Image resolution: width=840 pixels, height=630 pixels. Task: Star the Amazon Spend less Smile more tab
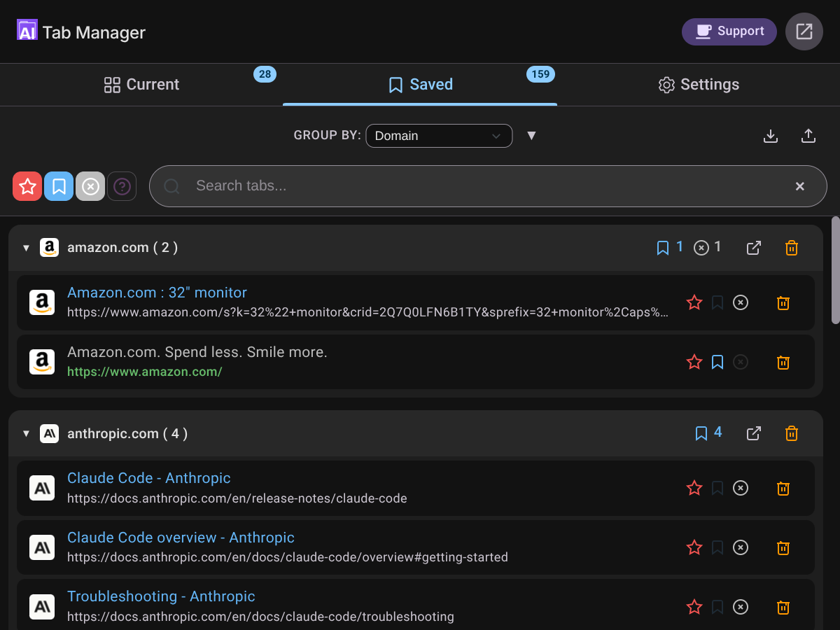coord(694,362)
